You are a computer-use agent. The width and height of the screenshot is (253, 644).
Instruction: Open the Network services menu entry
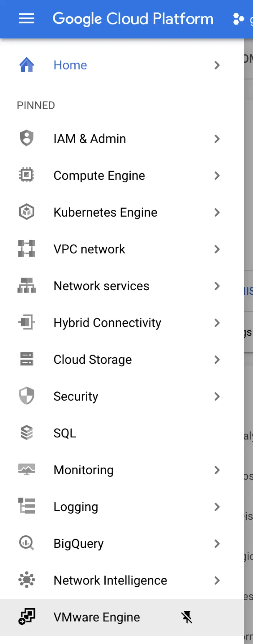coord(101,286)
